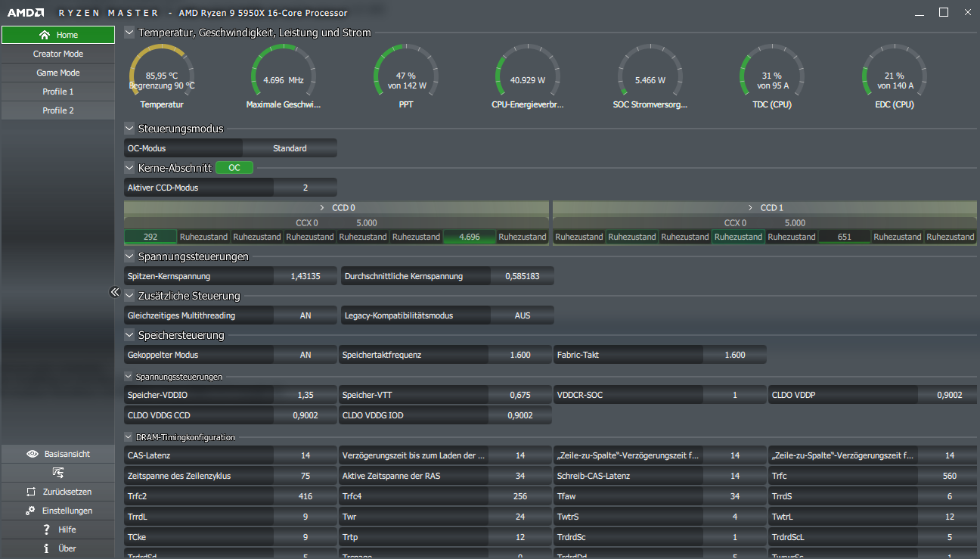Click Fabric-Takt value 1.600
Viewport: 980px width, 559px height.
[x=735, y=355]
